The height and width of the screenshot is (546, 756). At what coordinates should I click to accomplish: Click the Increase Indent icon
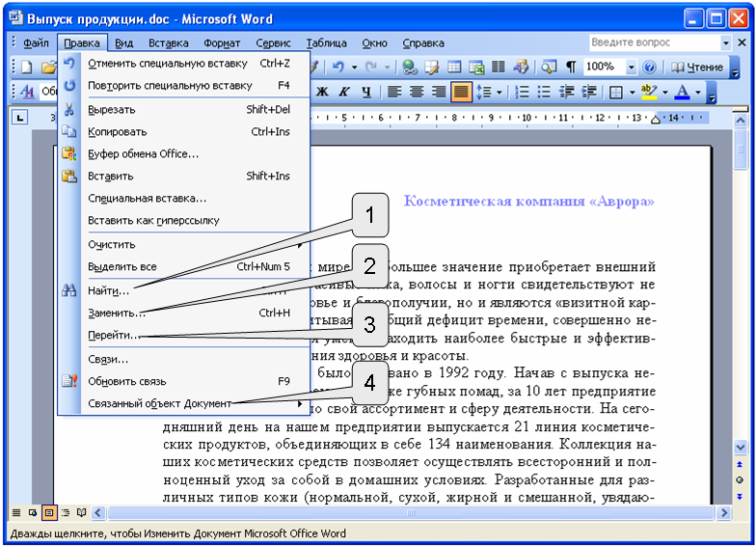pos(588,92)
